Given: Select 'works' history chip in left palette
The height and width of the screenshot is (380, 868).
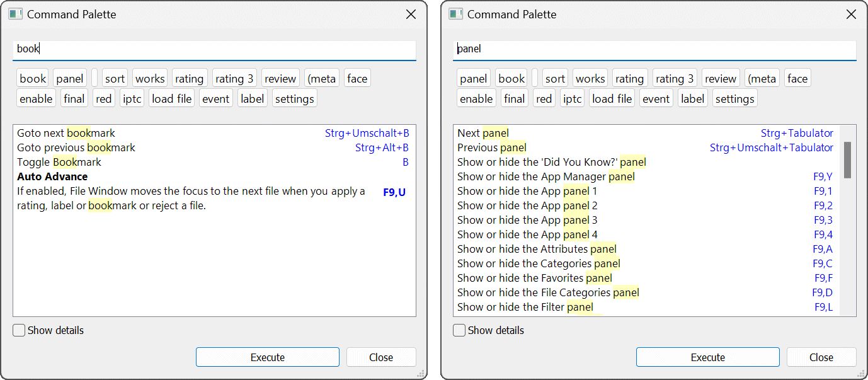Looking at the screenshot, I should coord(150,79).
